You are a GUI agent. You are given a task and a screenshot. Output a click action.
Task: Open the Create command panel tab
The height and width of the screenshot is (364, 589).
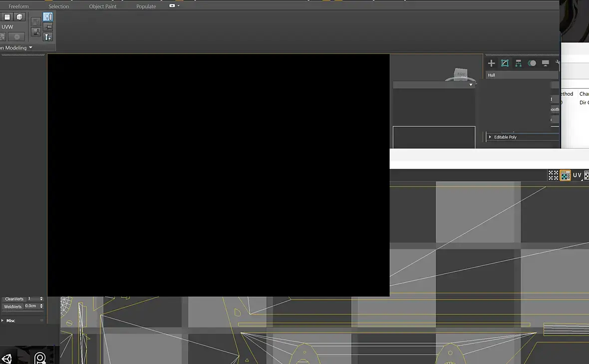click(491, 63)
